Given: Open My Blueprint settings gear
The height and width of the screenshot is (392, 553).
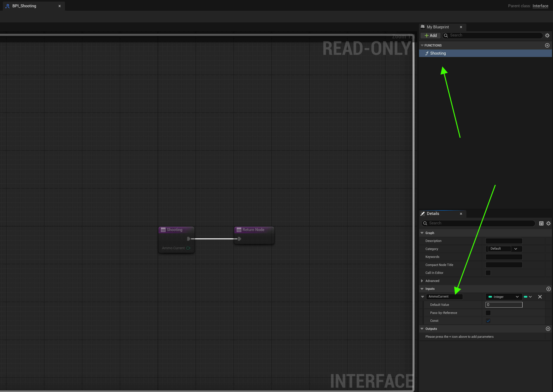Looking at the screenshot, I should coord(547,35).
